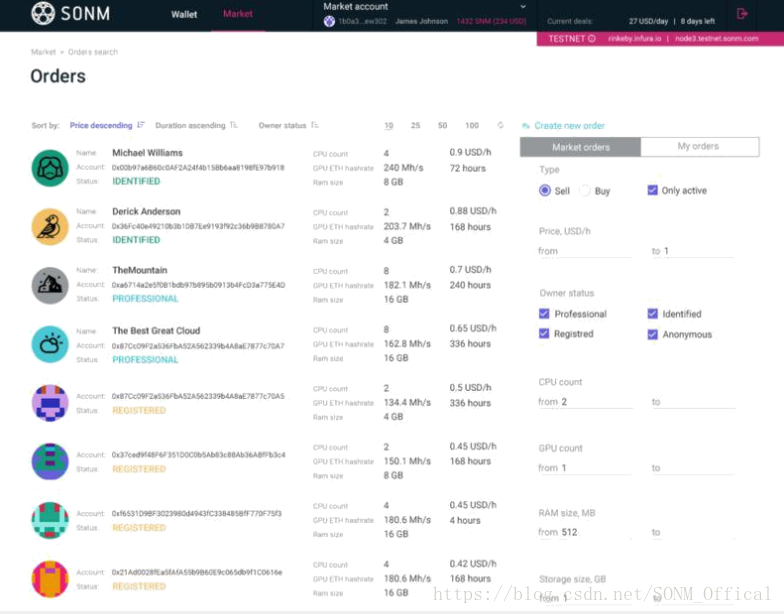Expand the Market account dropdown arrow
The width and height of the screenshot is (784, 614).
[x=523, y=6]
